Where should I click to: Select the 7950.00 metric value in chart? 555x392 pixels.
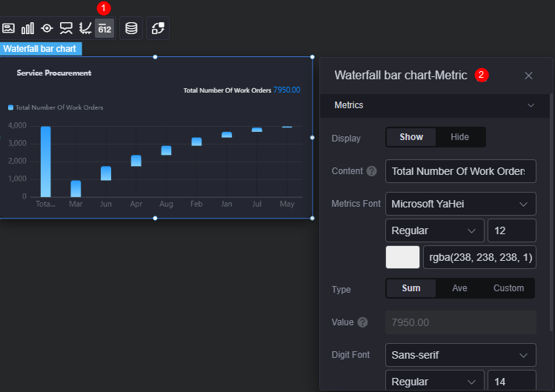[x=287, y=90]
